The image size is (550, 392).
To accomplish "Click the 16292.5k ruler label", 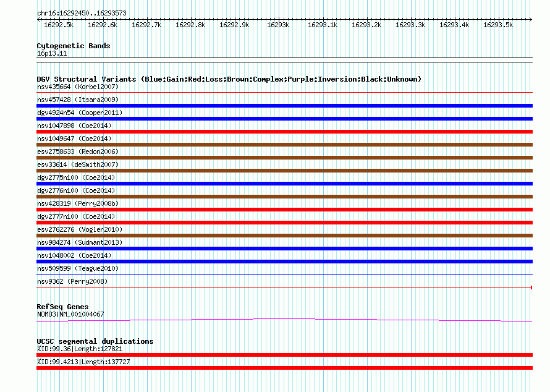I will pyautogui.click(x=59, y=25).
